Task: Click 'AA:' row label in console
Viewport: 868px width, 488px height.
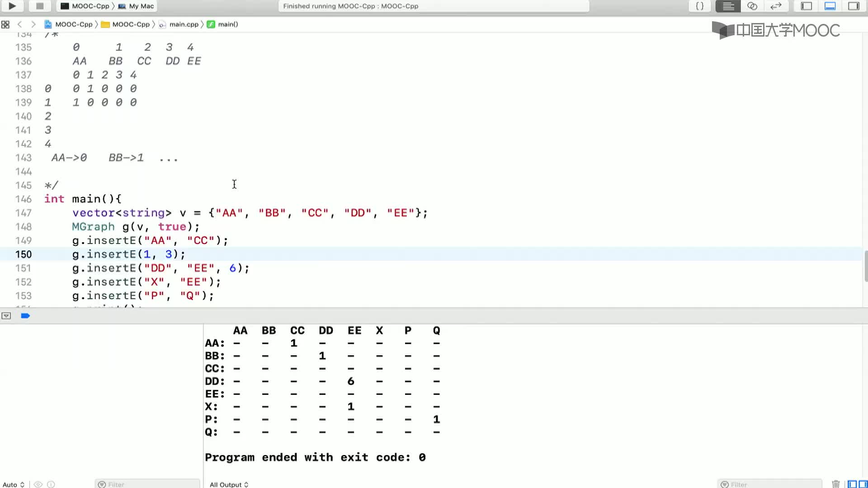Action: (x=215, y=343)
